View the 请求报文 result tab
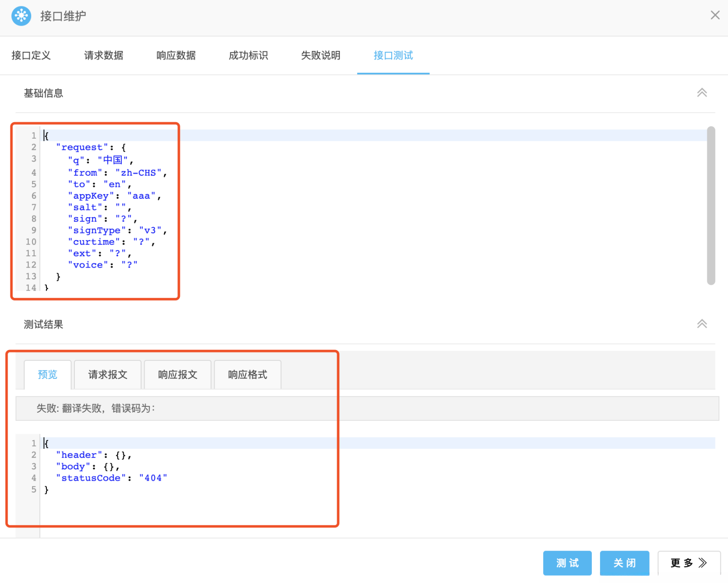Screen dimensions: 728x587 pyautogui.click(x=108, y=374)
